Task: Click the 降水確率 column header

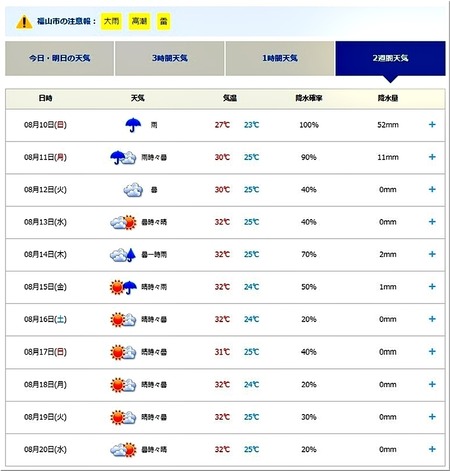Action: click(309, 98)
